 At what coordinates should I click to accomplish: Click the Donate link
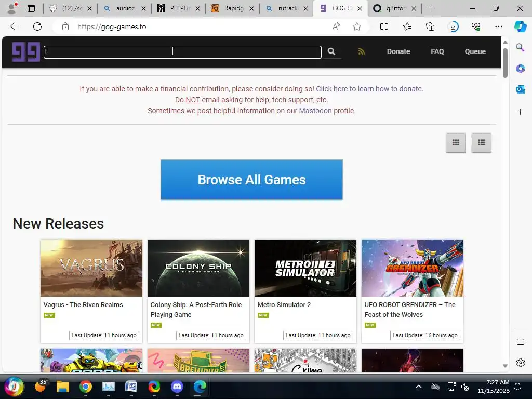[398, 51]
